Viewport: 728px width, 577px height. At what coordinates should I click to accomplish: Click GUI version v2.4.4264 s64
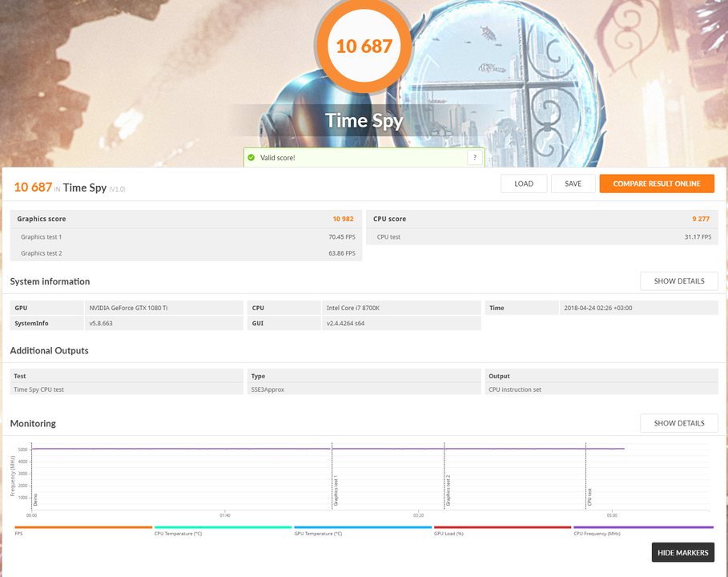point(345,323)
